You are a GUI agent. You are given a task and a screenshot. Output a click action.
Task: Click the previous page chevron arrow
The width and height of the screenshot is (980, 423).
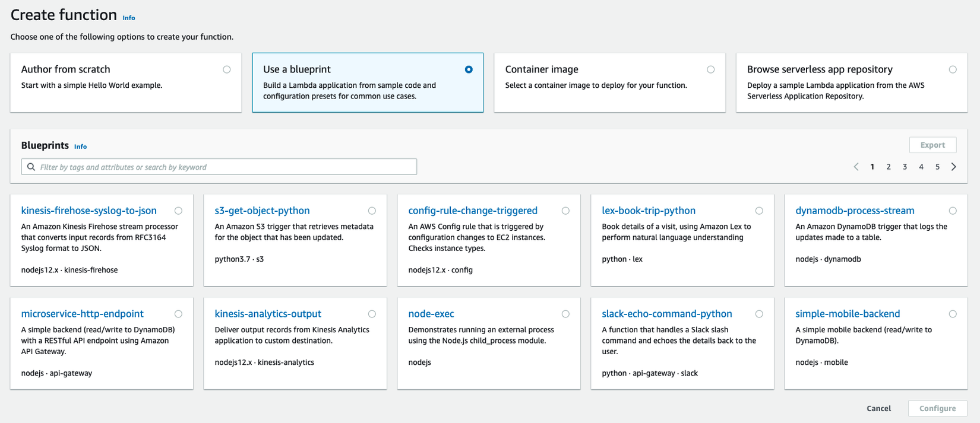(x=856, y=167)
